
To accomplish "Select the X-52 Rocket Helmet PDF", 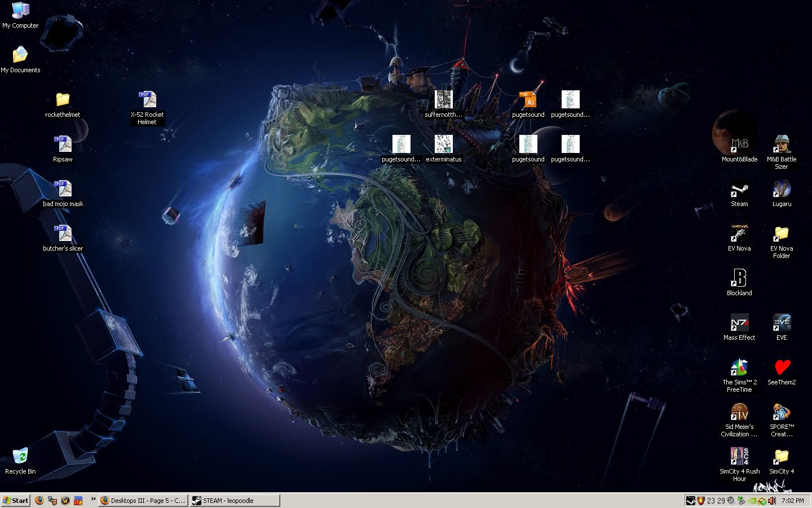I will pos(147,108).
